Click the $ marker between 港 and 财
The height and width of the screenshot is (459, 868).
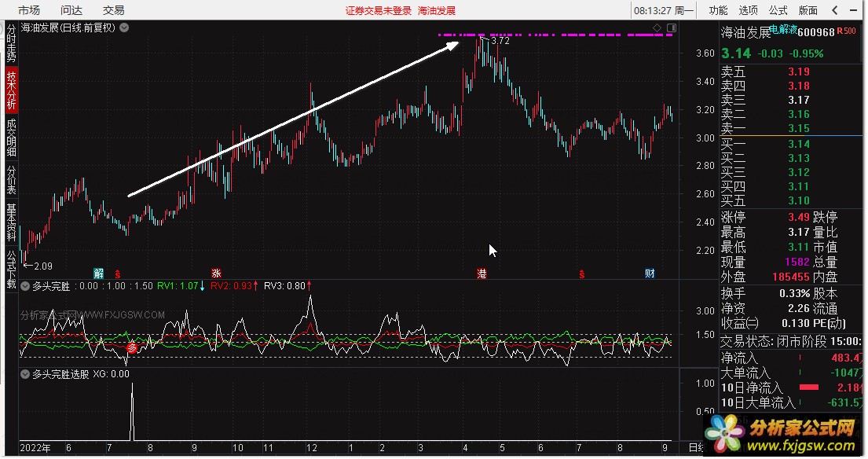click(581, 274)
